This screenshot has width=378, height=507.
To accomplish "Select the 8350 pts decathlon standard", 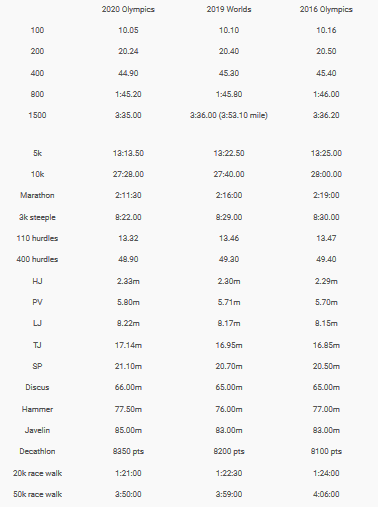I will pyautogui.click(x=128, y=451).
